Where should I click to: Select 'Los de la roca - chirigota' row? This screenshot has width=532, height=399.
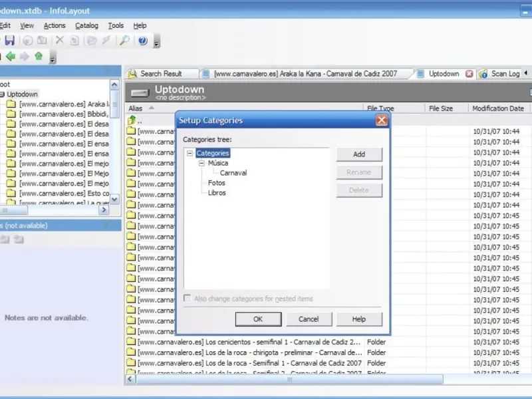tap(327, 352)
